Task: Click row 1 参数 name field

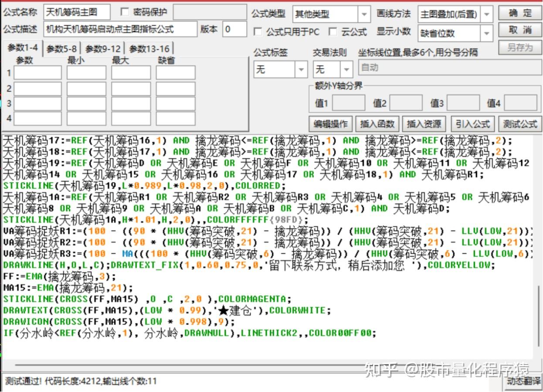Action: tap(38, 73)
